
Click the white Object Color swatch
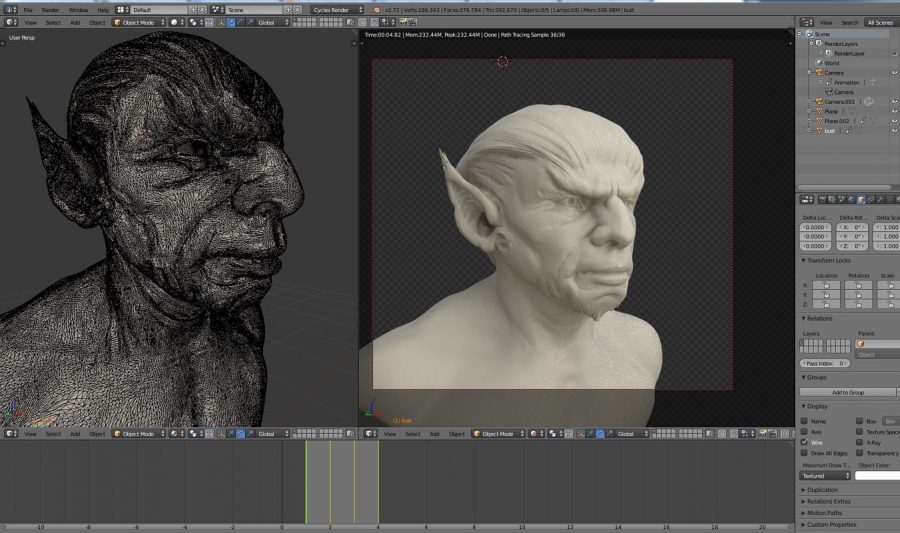[877, 476]
